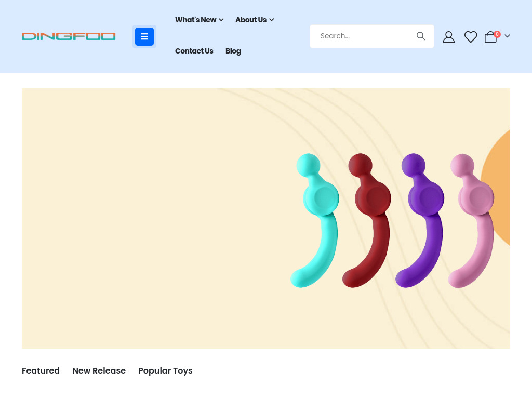
Task: Switch to the Featured tab
Action: tap(41, 370)
